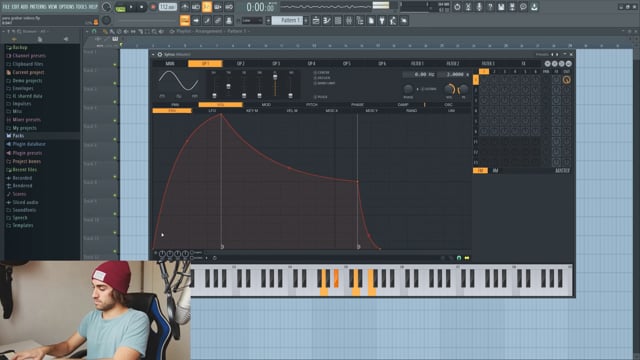Switch to the OP 2 tab in Sytrus
Screen dimensions: 640x360
pos(241,63)
